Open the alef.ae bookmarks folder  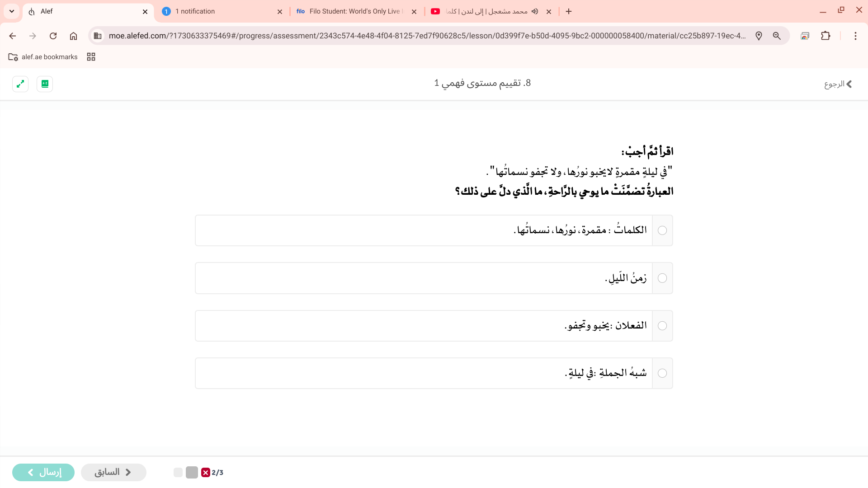[x=43, y=57]
